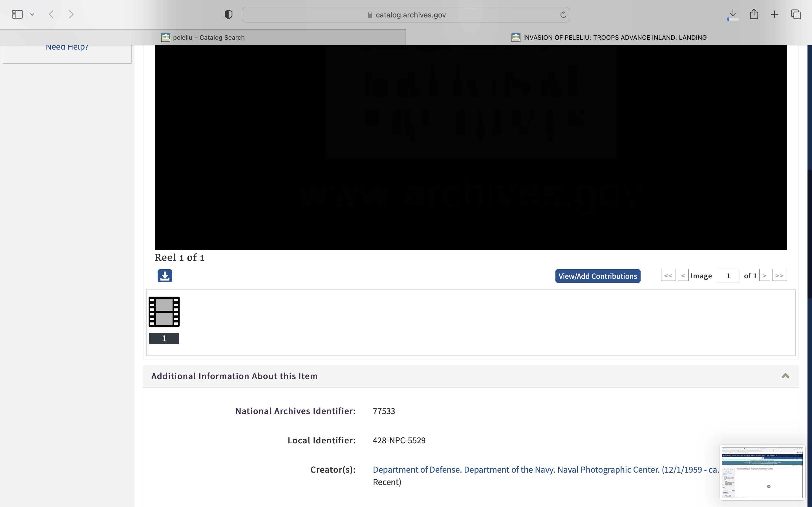Go to first image with << button

[x=668, y=276]
